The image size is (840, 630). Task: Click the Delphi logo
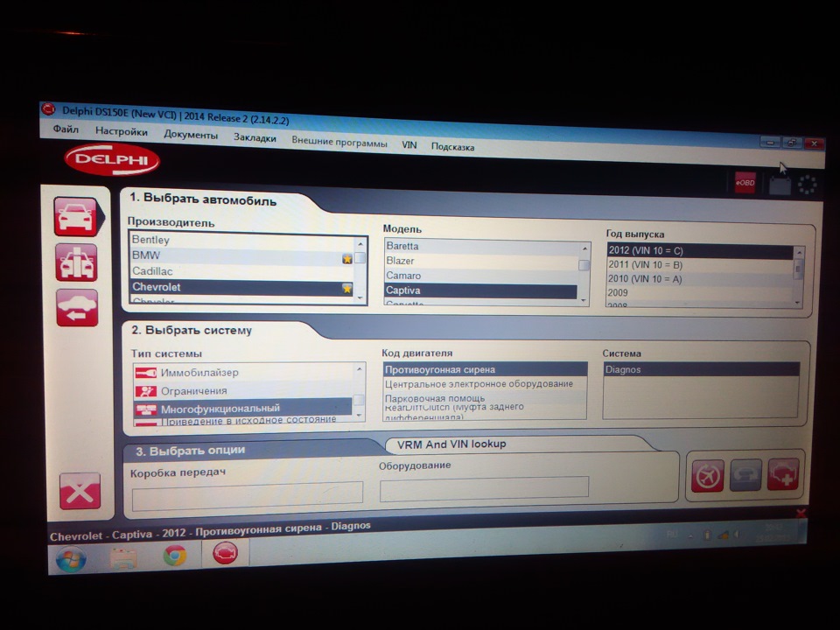(x=112, y=159)
